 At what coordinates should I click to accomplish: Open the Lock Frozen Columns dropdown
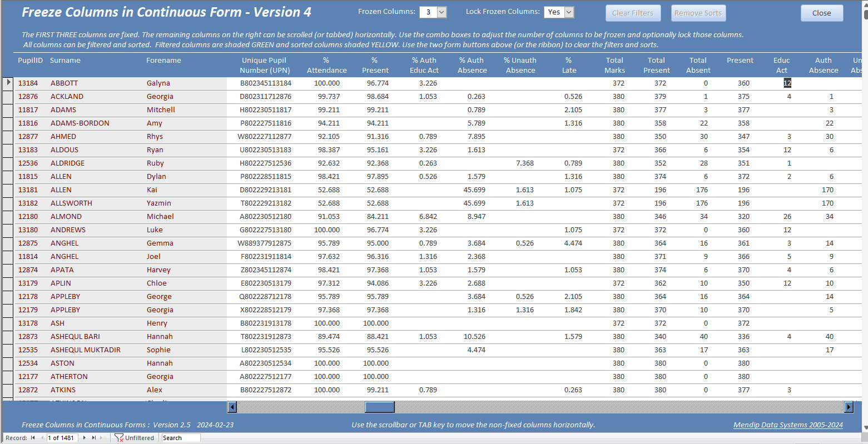[x=569, y=12]
